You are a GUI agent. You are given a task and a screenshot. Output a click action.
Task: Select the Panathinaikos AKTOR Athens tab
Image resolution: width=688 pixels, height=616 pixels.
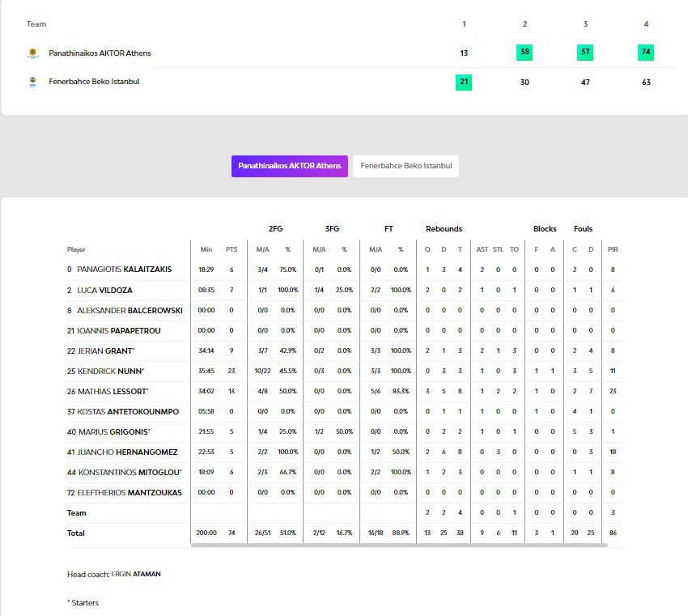point(289,166)
